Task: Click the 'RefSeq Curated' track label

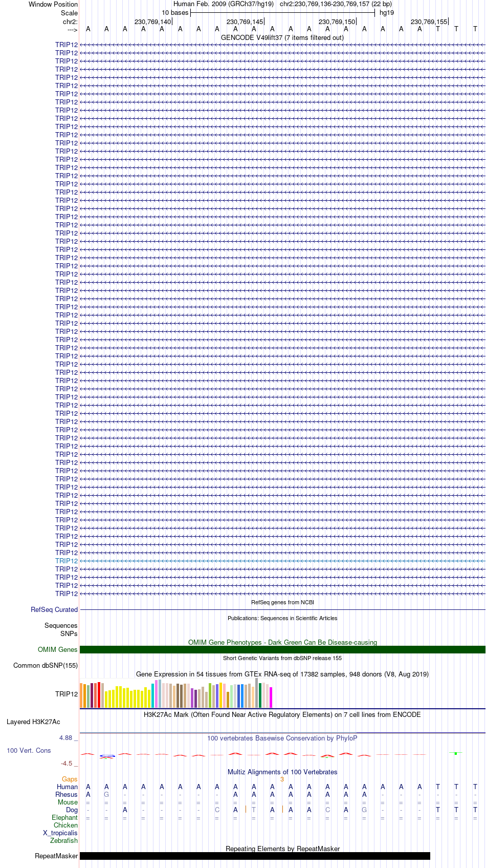Action: [54, 609]
